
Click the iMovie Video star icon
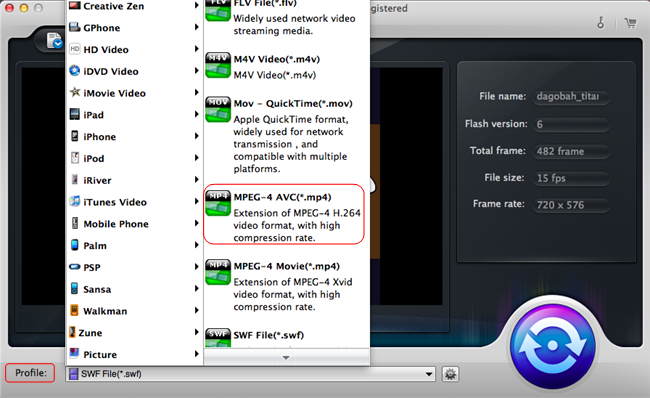(75, 92)
